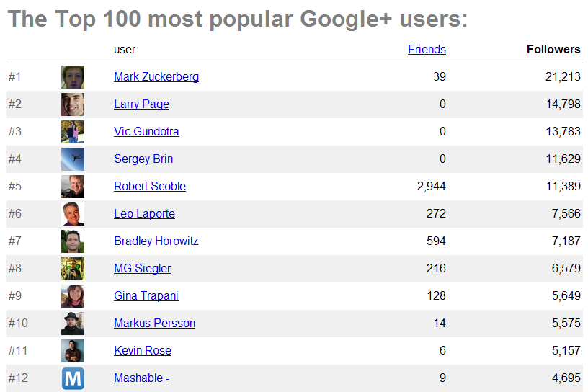Sort the table by Friends
This screenshot has height=392, width=588.
pos(427,50)
